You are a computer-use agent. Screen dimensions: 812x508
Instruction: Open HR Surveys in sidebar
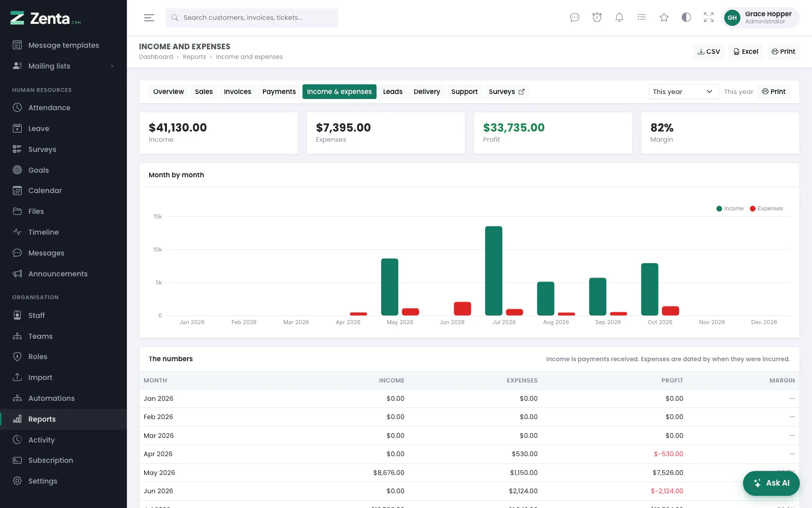pos(63,149)
